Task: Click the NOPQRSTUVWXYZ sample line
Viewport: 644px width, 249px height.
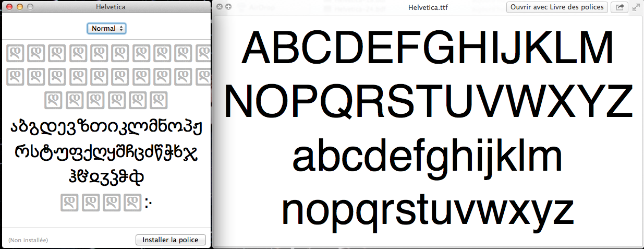Action: pos(429,101)
